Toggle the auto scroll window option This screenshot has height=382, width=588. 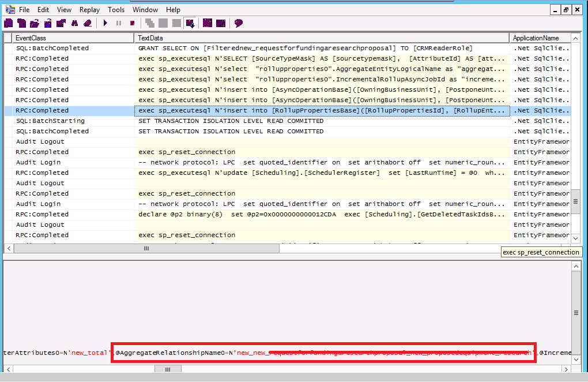(x=190, y=23)
